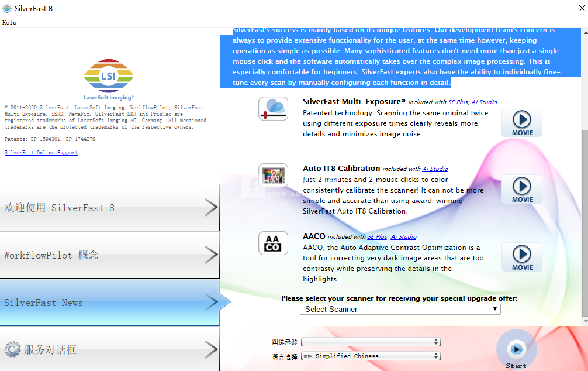Click the scroll-up arrow of news panel

tap(585, 33)
